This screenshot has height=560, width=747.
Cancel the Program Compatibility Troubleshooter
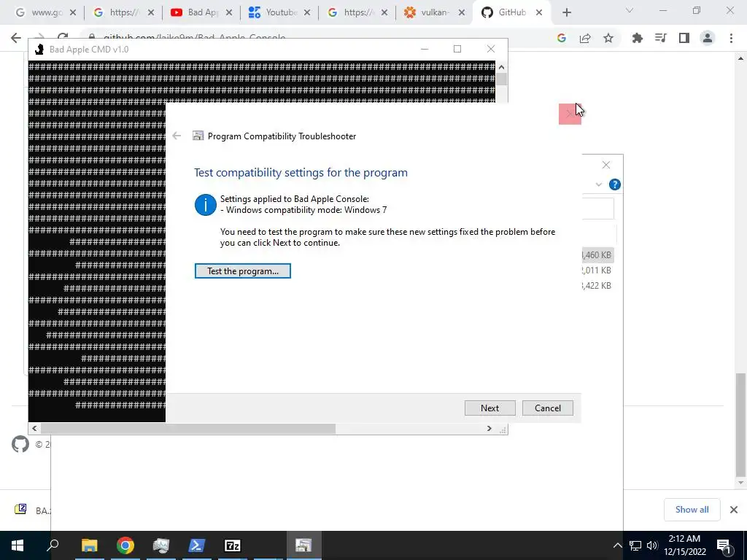coord(547,408)
